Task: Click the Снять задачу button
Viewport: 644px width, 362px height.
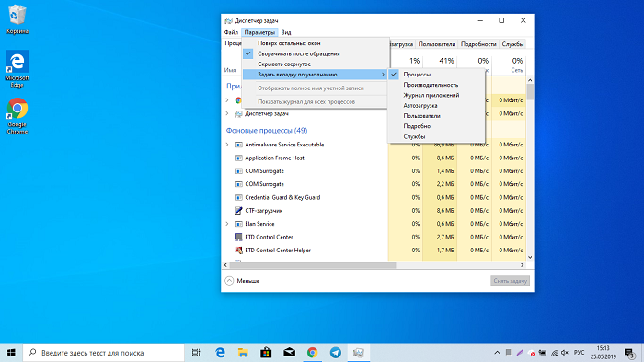Action: point(510,281)
